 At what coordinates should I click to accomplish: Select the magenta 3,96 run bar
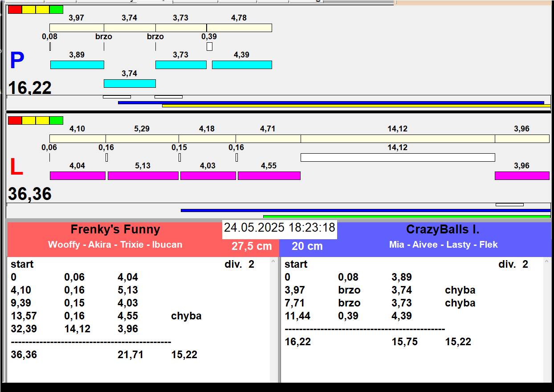tap(522, 176)
